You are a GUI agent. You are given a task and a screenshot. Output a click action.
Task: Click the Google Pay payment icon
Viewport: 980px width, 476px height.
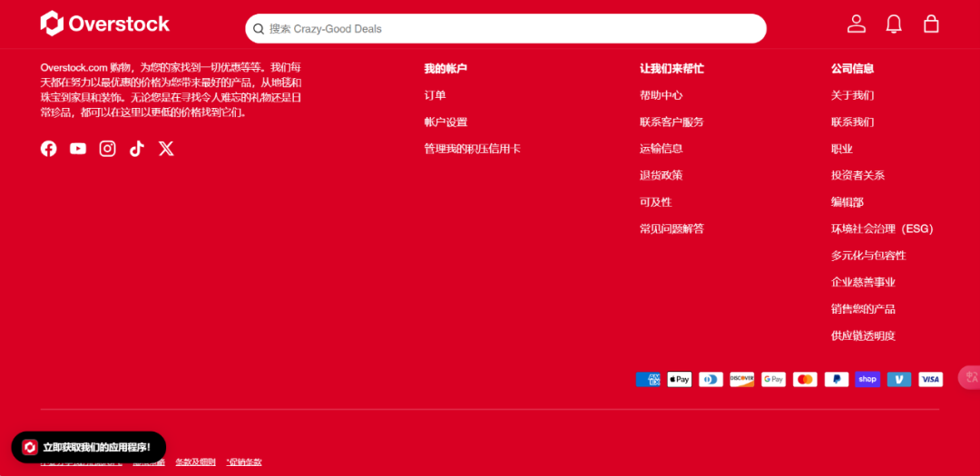point(773,379)
